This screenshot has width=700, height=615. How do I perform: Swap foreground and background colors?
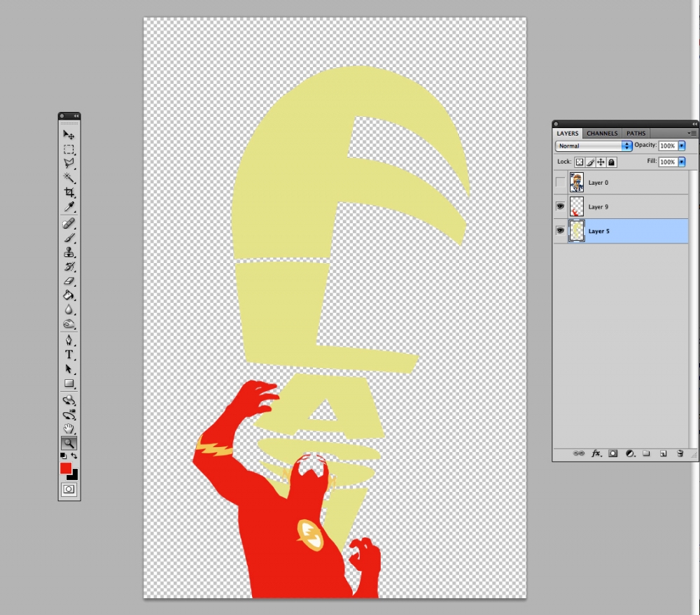(x=74, y=455)
